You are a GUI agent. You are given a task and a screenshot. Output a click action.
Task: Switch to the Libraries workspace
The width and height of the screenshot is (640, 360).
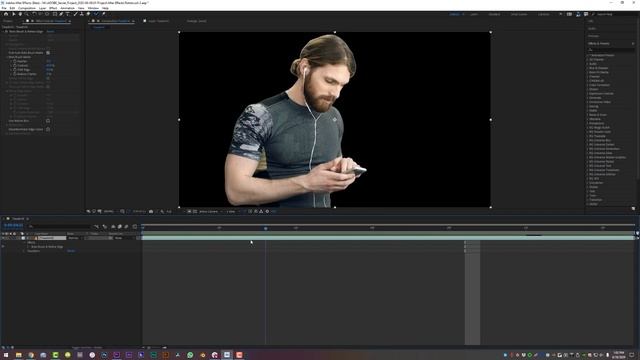click(x=544, y=14)
